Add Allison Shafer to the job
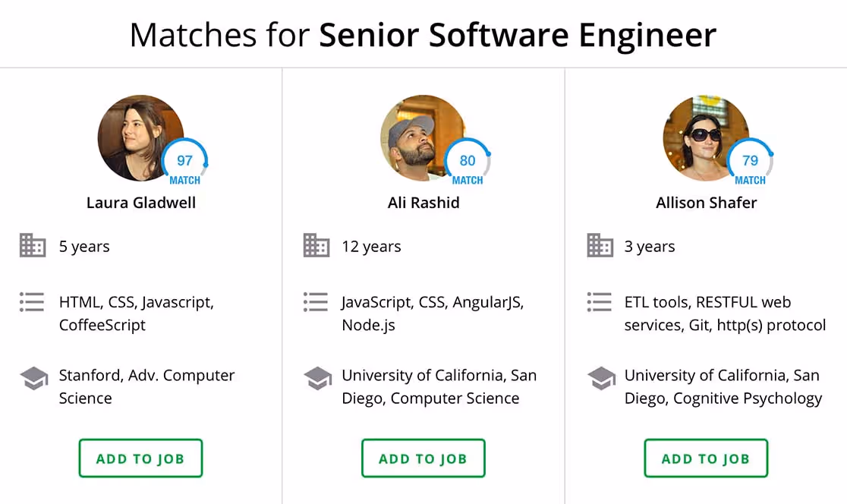 (x=706, y=458)
